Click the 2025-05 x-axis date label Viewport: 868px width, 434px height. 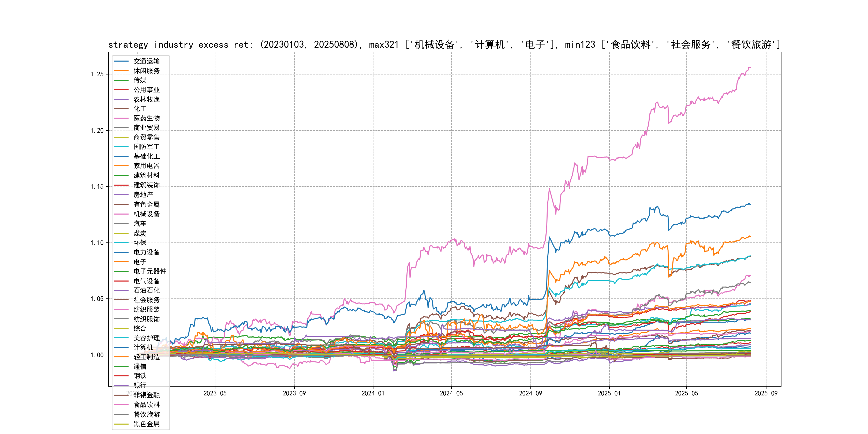(686, 393)
